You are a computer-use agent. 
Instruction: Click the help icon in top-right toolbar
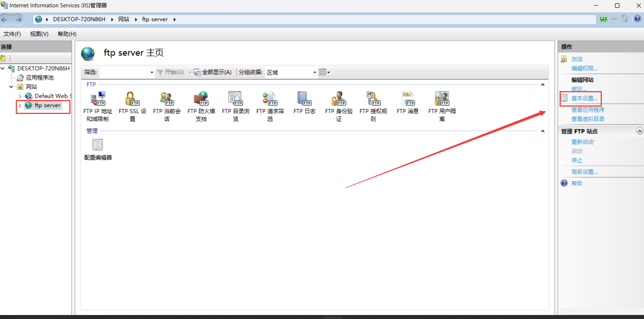[637, 19]
